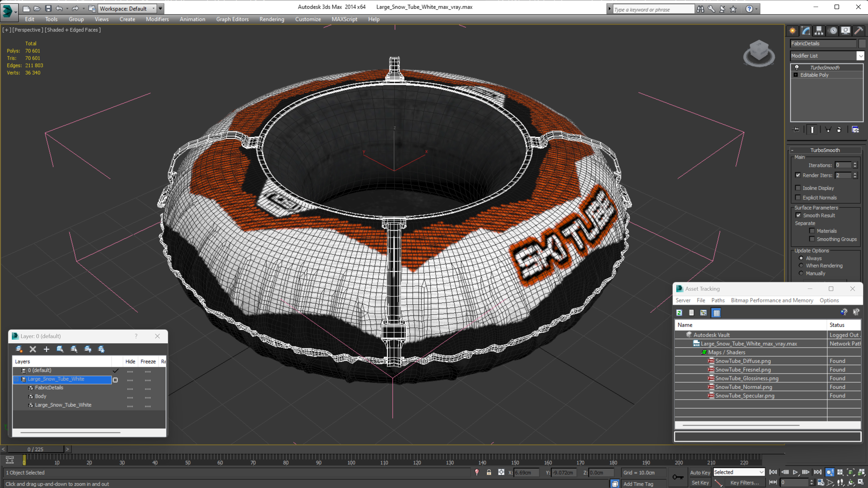Click the Play Animation button

coord(795,472)
